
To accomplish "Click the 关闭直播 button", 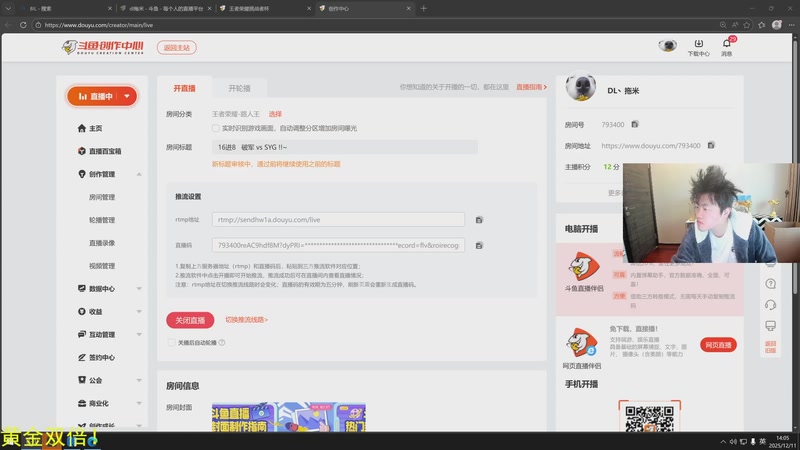I will [190, 320].
